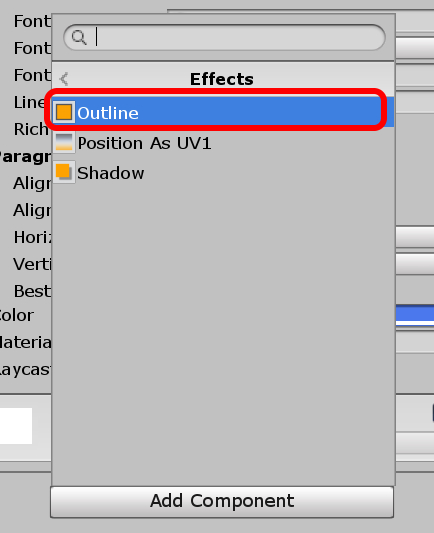Click the Rich text property label
This screenshot has width=434, height=533.
(x=31, y=129)
